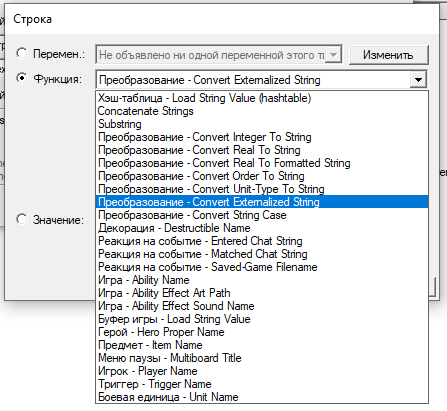Select the Значение radio button

pyautogui.click(x=22, y=219)
